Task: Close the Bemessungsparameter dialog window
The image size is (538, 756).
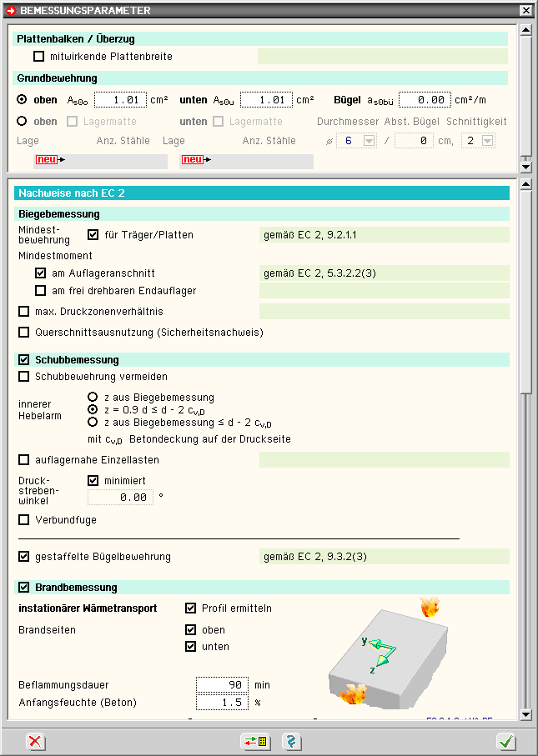Action: tap(525, 11)
